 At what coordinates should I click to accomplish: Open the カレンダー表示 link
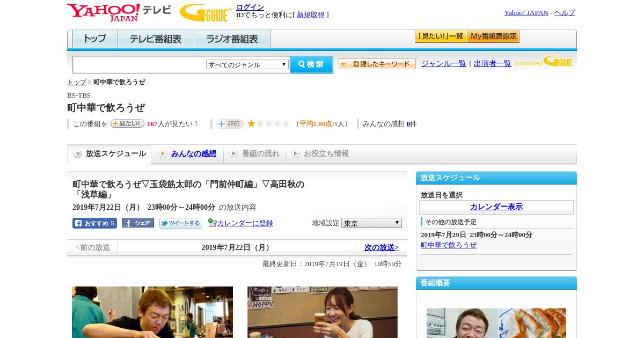[x=496, y=207]
